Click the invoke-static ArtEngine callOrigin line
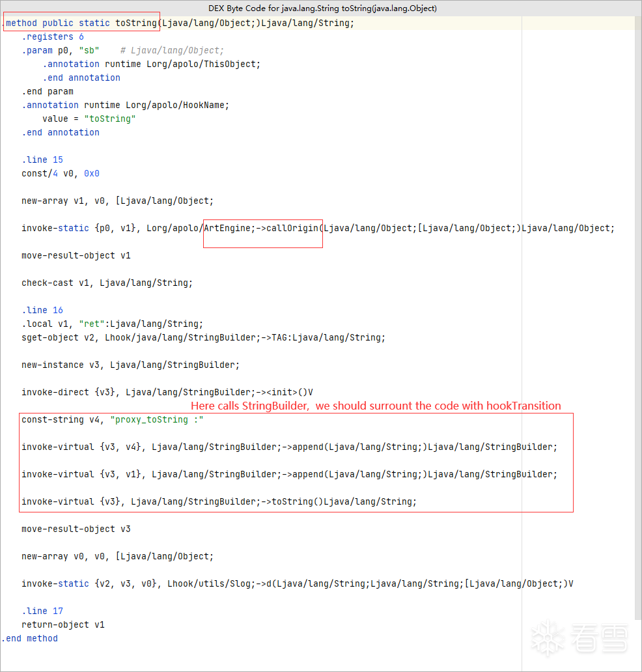 pos(318,229)
